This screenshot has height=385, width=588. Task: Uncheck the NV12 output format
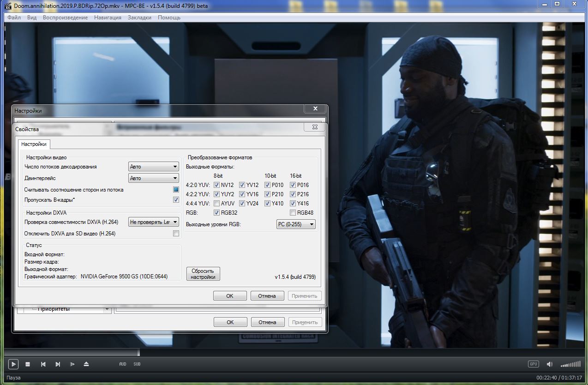pos(216,185)
